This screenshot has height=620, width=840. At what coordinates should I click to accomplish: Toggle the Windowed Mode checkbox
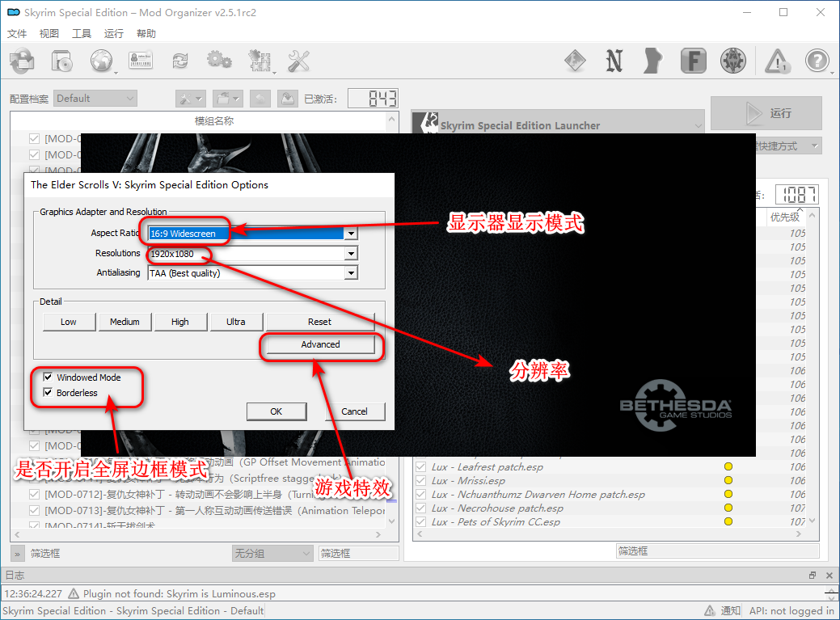(x=49, y=377)
